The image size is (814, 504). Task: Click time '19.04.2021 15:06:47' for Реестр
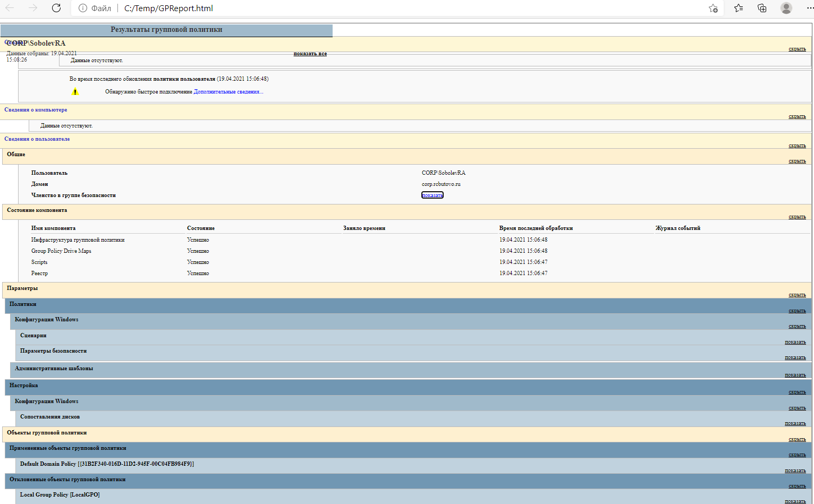pyautogui.click(x=523, y=274)
